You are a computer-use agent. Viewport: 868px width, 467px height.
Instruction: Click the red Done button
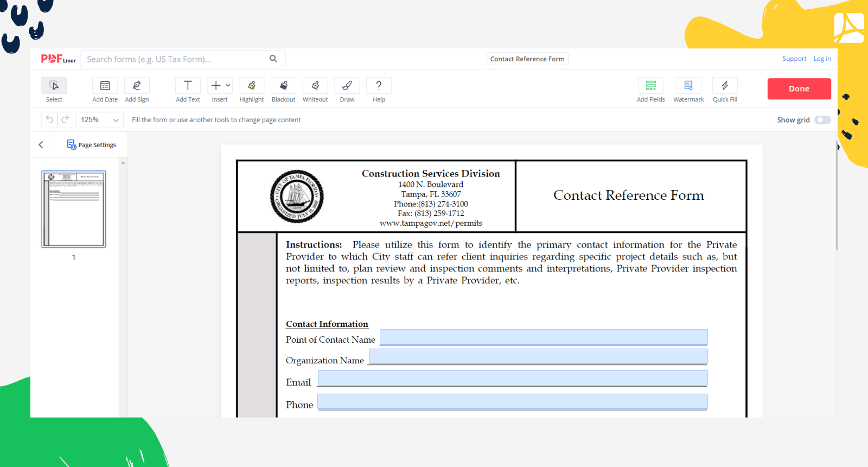[x=799, y=89]
